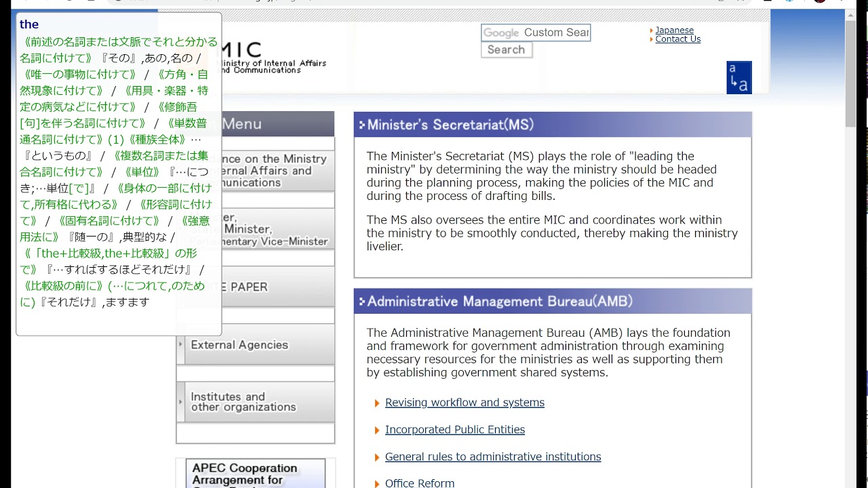868x488 pixels.
Task: Open the Contact Us link
Action: click(x=677, y=39)
